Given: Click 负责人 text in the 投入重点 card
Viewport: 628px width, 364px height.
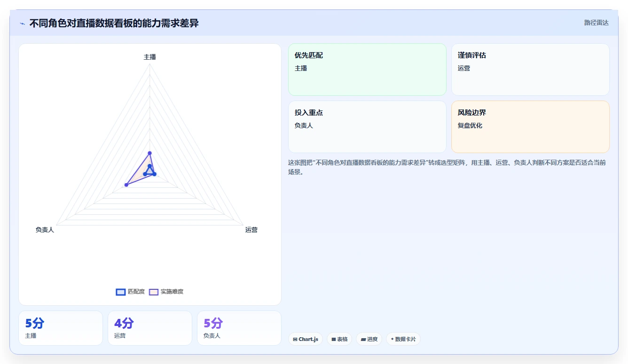Looking at the screenshot, I should tap(304, 125).
